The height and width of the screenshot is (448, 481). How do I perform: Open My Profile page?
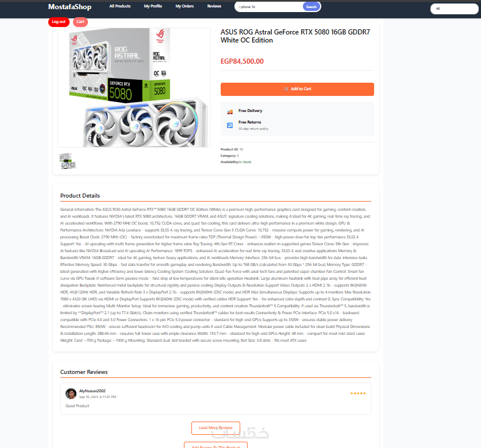click(153, 6)
